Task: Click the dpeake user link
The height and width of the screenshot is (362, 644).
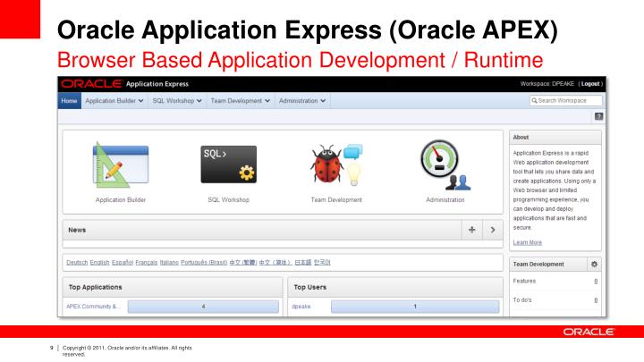Action: click(x=301, y=307)
